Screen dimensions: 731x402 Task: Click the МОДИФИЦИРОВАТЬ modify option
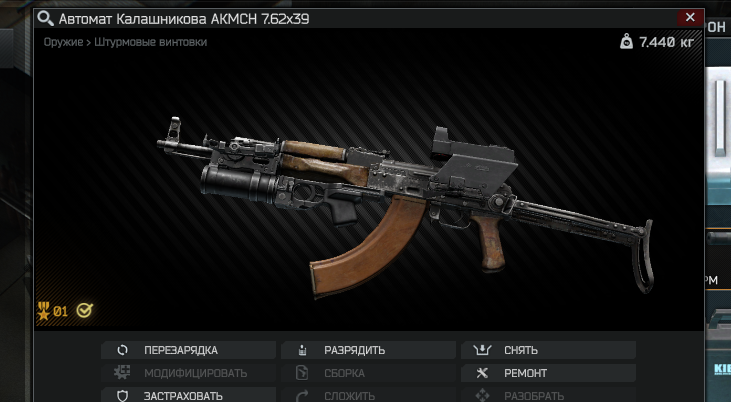point(188,373)
